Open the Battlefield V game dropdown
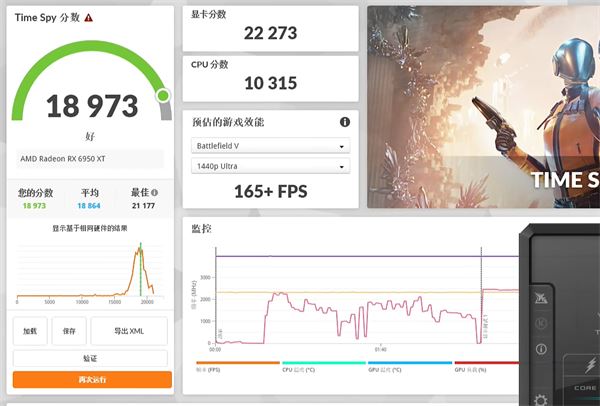Screen dimensions: 600x406 269,144
